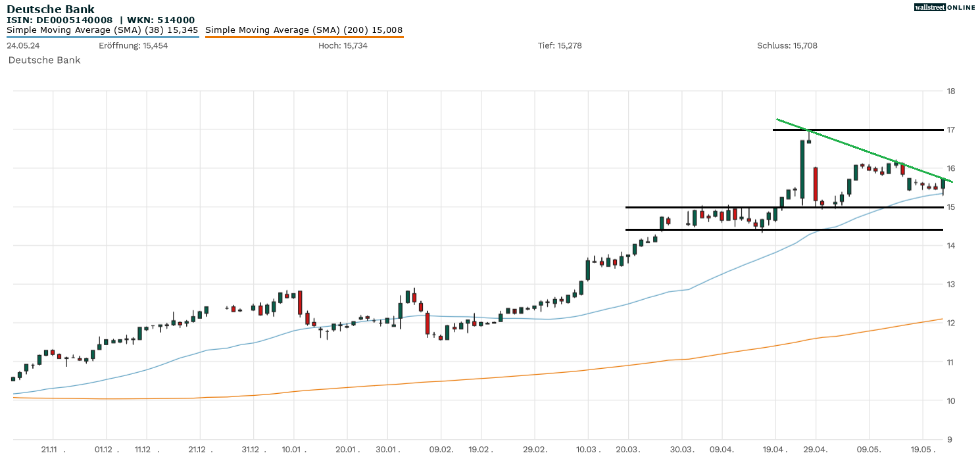Click the black support line near 14.4
The height and width of the screenshot is (453, 980).
(x=784, y=229)
